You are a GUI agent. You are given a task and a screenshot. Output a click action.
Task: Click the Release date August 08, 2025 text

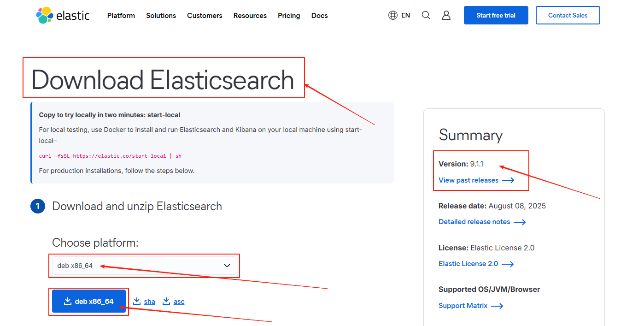coord(492,206)
